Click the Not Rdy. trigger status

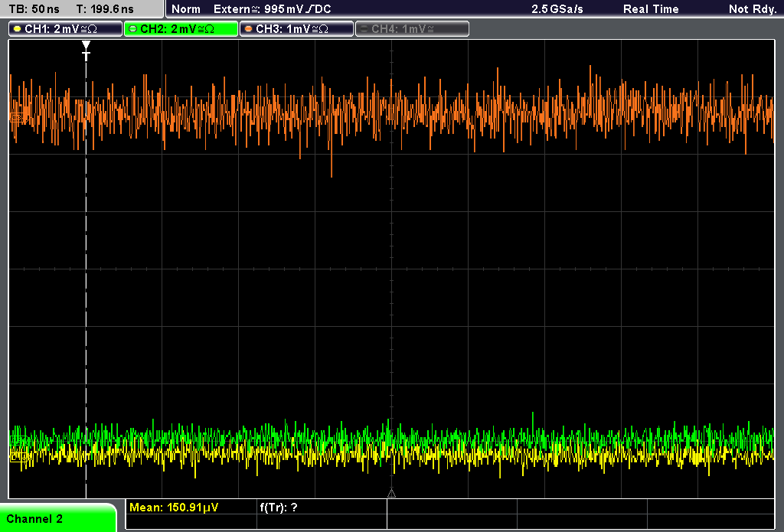tap(752, 9)
